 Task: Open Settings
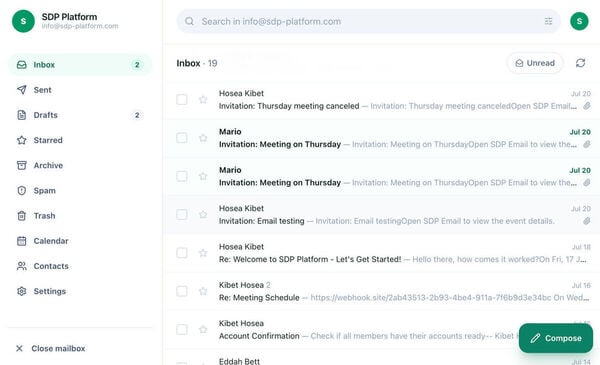tap(80, 291)
